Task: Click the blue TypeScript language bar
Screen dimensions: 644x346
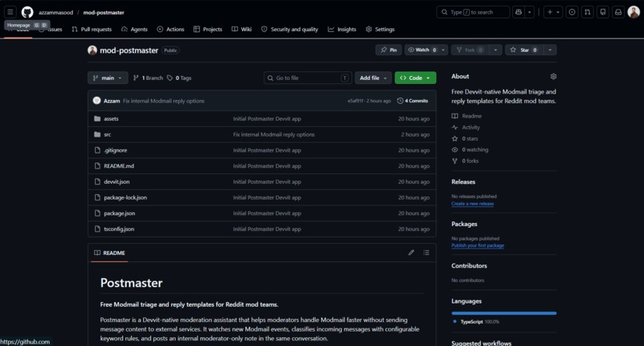Action: [504, 313]
